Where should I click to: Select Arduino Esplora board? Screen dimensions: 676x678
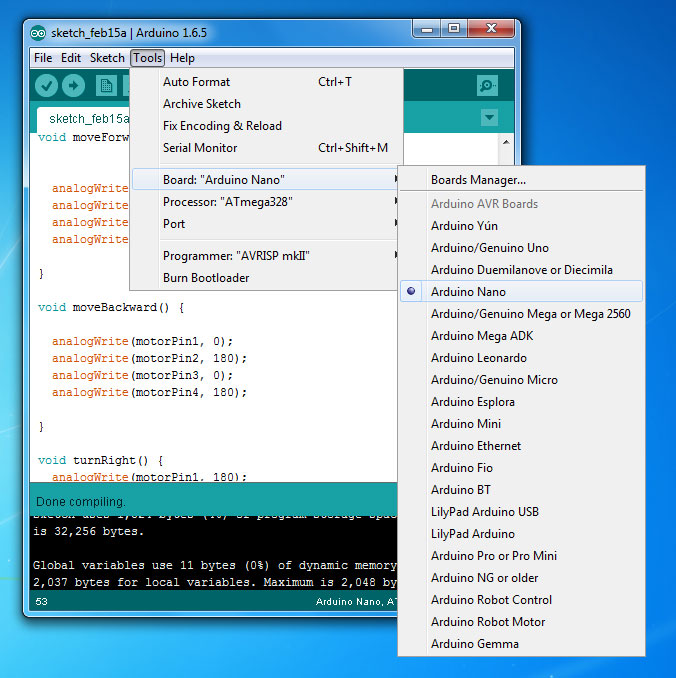pos(521,402)
